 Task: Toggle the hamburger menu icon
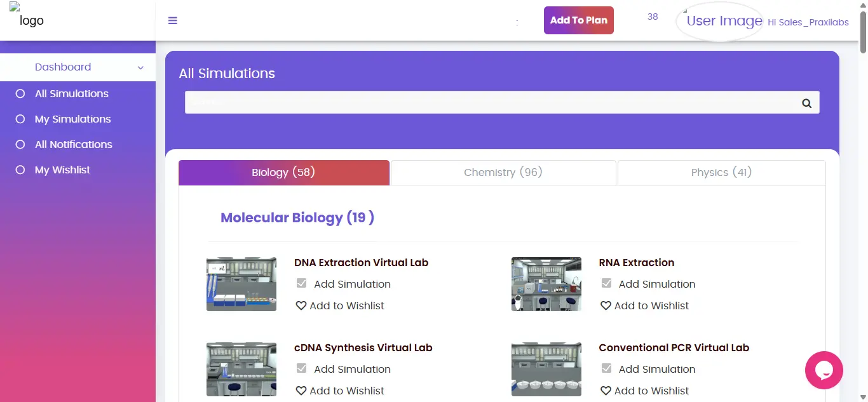[x=172, y=20]
